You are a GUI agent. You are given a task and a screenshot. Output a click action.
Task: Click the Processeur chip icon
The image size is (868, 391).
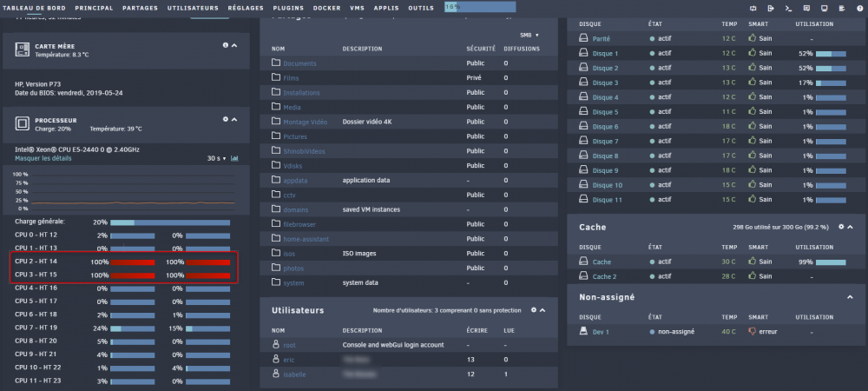coord(23,123)
